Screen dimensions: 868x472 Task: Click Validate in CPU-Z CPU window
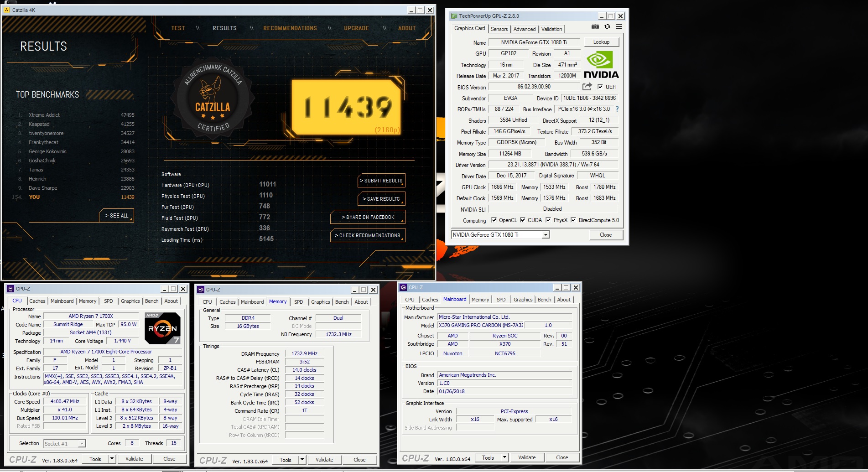coord(134,459)
